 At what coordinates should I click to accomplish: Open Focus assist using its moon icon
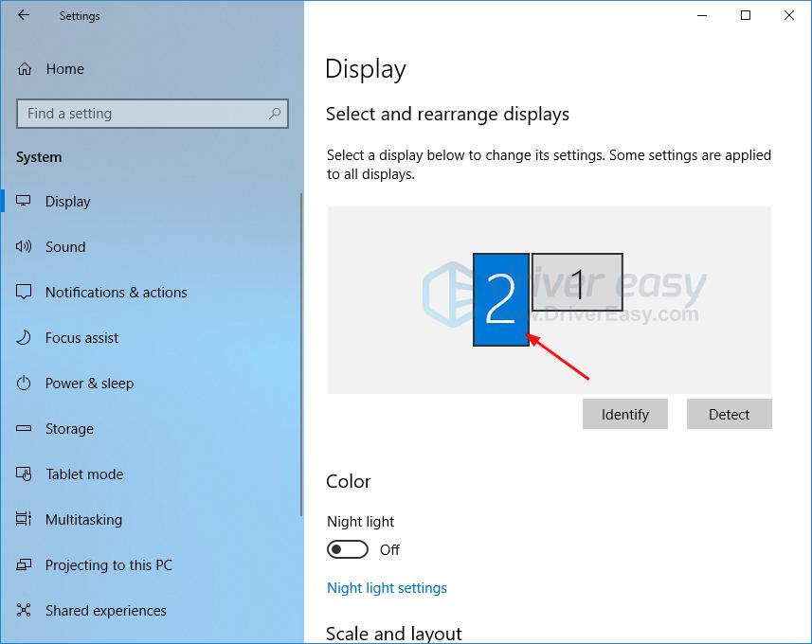click(26, 337)
